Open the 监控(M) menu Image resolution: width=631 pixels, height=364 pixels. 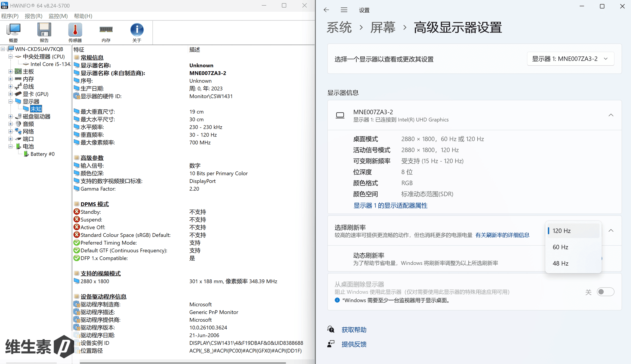click(x=58, y=16)
